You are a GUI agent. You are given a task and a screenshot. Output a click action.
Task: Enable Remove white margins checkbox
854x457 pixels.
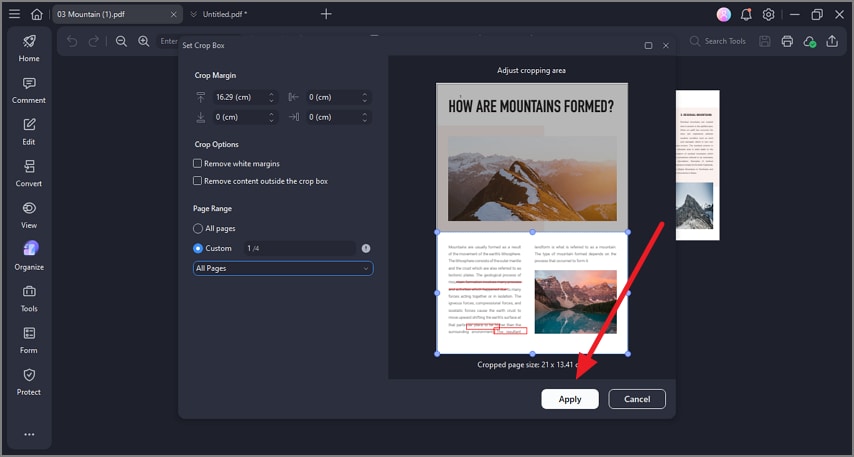(x=197, y=163)
